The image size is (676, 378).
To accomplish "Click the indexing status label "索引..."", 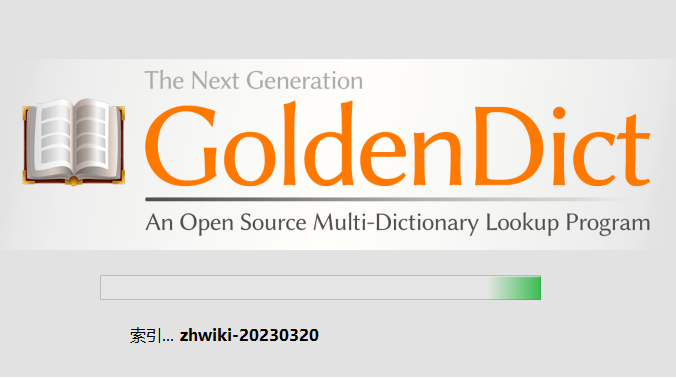I will coord(152,336).
